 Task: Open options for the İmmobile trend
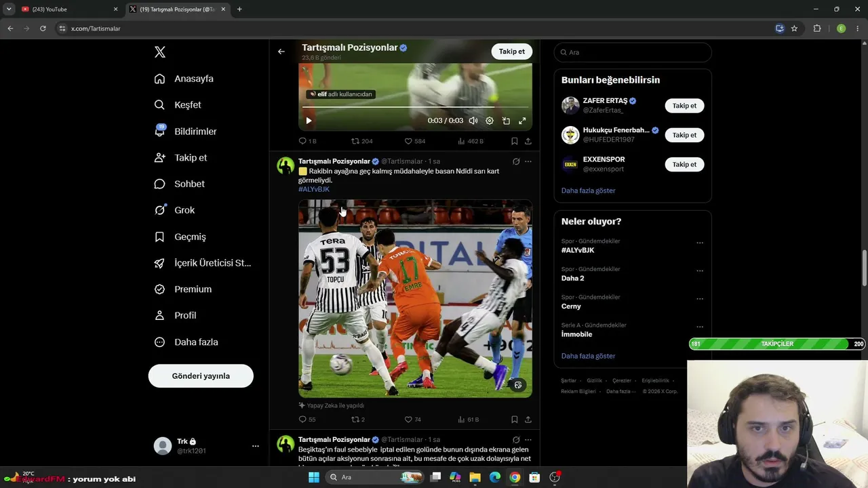tap(700, 327)
